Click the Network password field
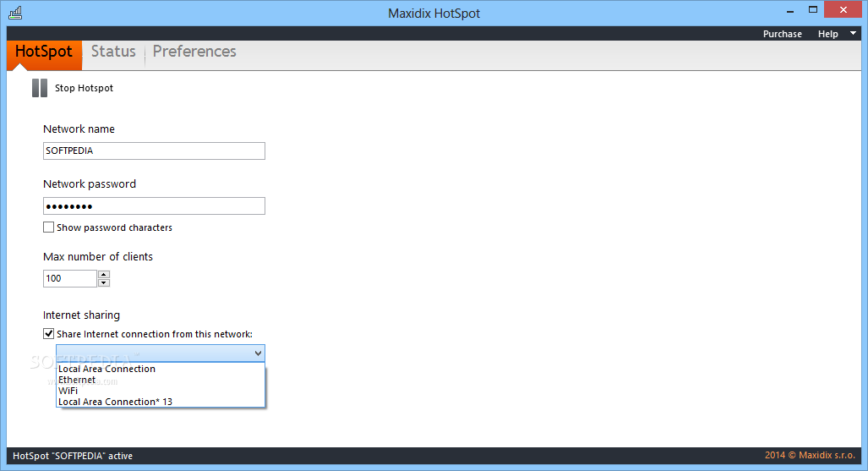 pyautogui.click(x=154, y=206)
